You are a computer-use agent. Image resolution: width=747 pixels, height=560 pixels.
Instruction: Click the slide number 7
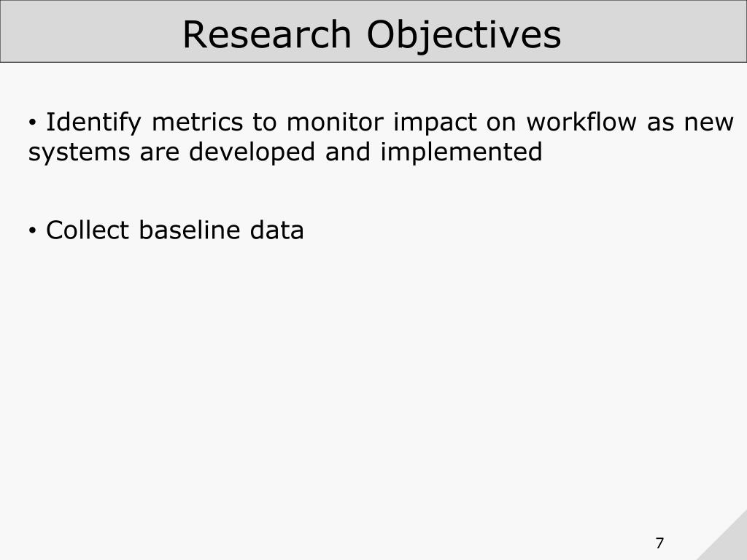[659, 542]
